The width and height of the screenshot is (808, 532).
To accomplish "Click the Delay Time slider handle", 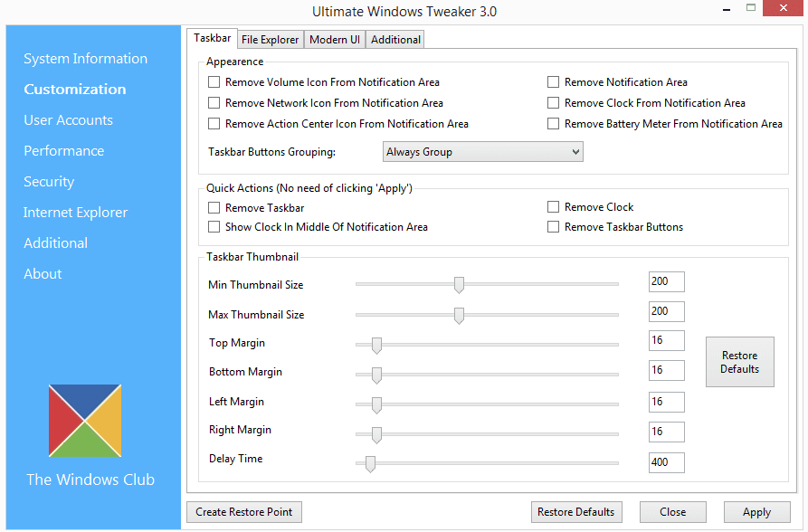I will pyautogui.click(x=370, y=464).
